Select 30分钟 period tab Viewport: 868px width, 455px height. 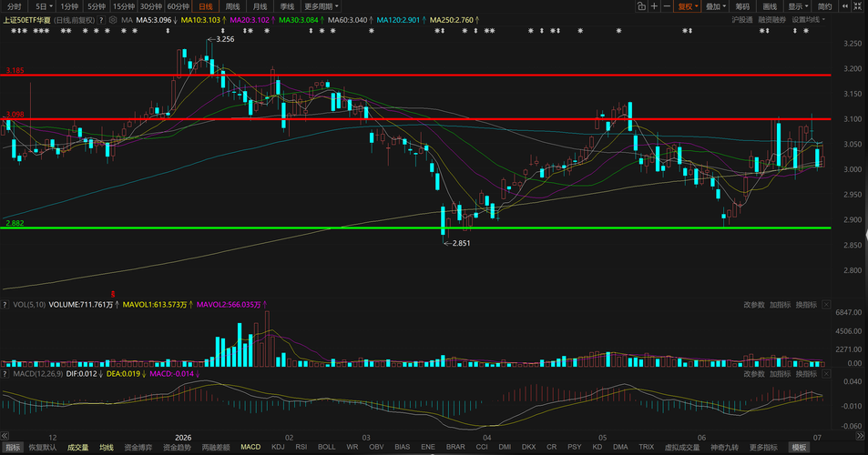click(x=150, y=6)
